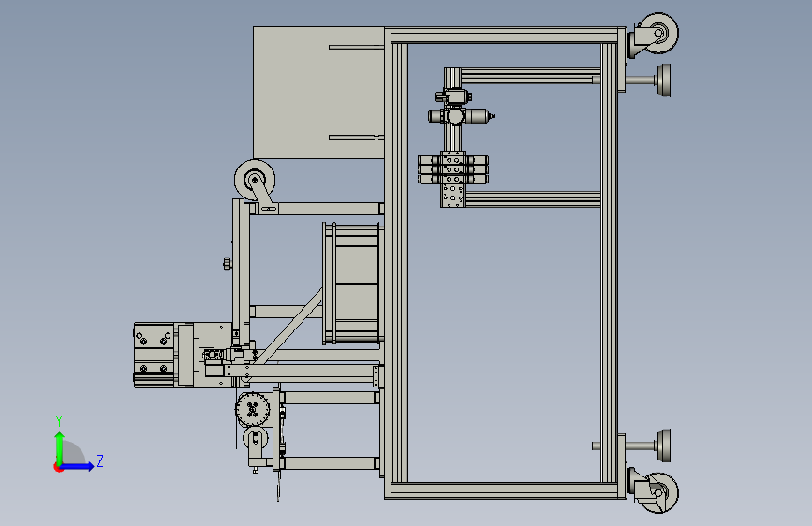Click the red X axis origin ball

click(58, 467)
